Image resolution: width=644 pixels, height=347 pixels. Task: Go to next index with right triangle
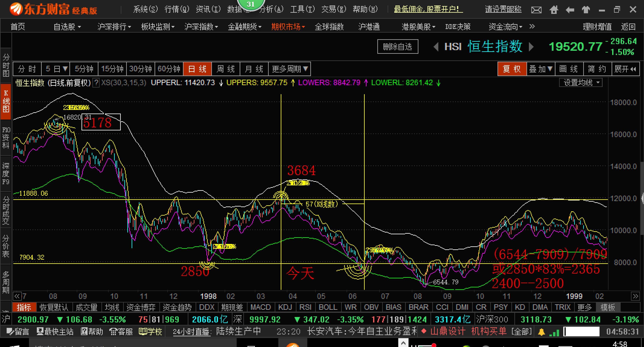531,47
